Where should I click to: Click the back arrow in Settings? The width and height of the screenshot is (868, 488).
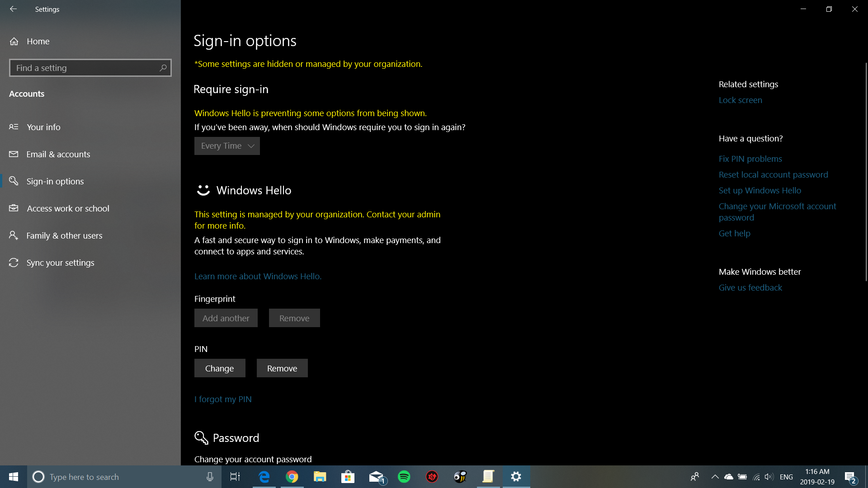point(13,9)
